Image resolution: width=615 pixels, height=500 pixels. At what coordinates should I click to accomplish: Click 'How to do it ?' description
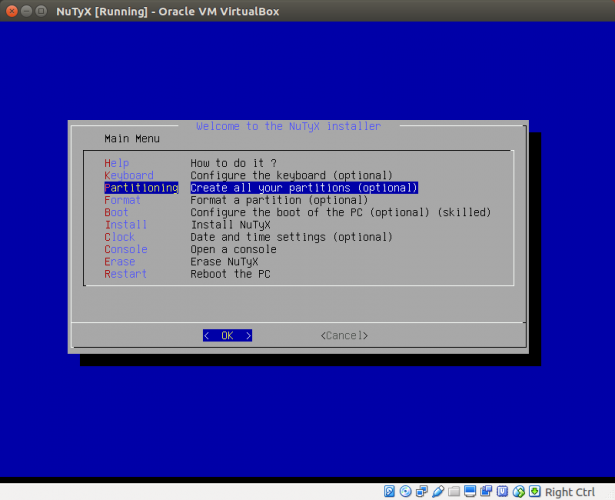(233, 163)
